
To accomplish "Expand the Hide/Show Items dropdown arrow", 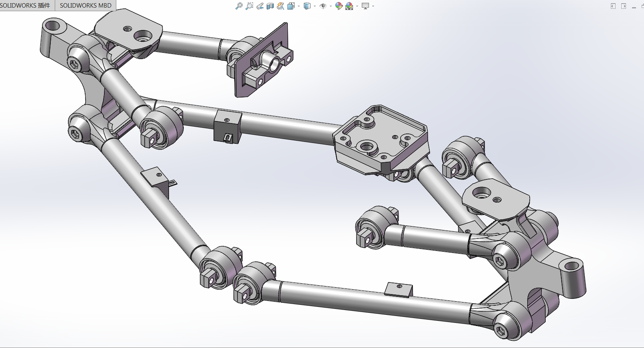I will [331, 6].
